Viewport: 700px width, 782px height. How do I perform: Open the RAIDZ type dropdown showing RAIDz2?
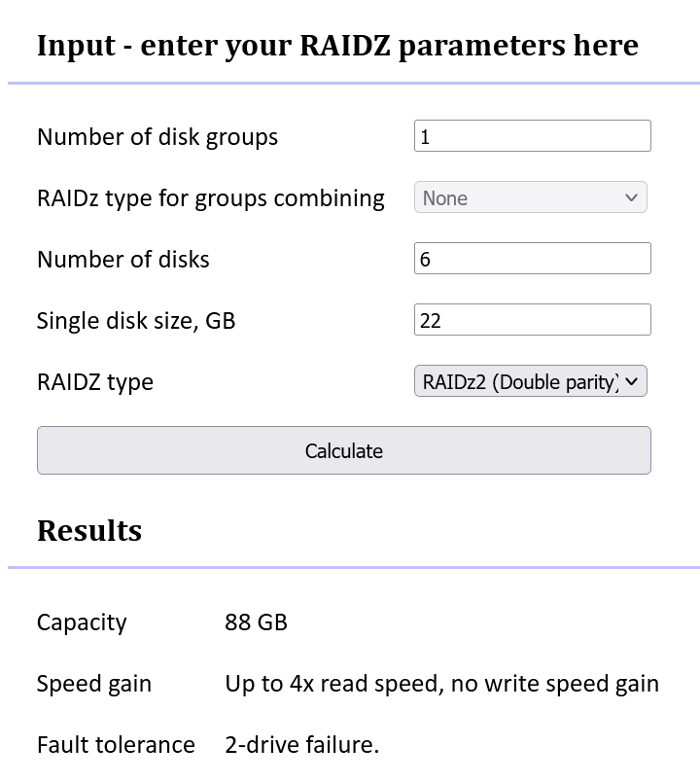tap(531, 381)
